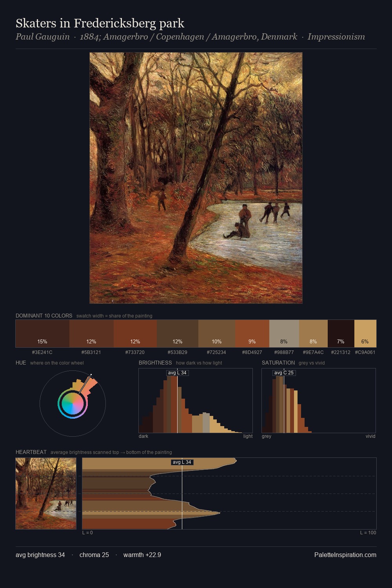
Task: Click the main painting image
Action: tap(196, 178)
